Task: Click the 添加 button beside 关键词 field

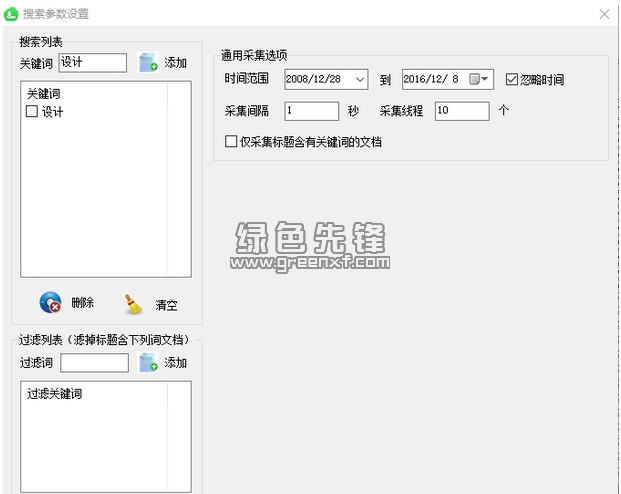Action: pyautogui.click(x=175, y=63)
